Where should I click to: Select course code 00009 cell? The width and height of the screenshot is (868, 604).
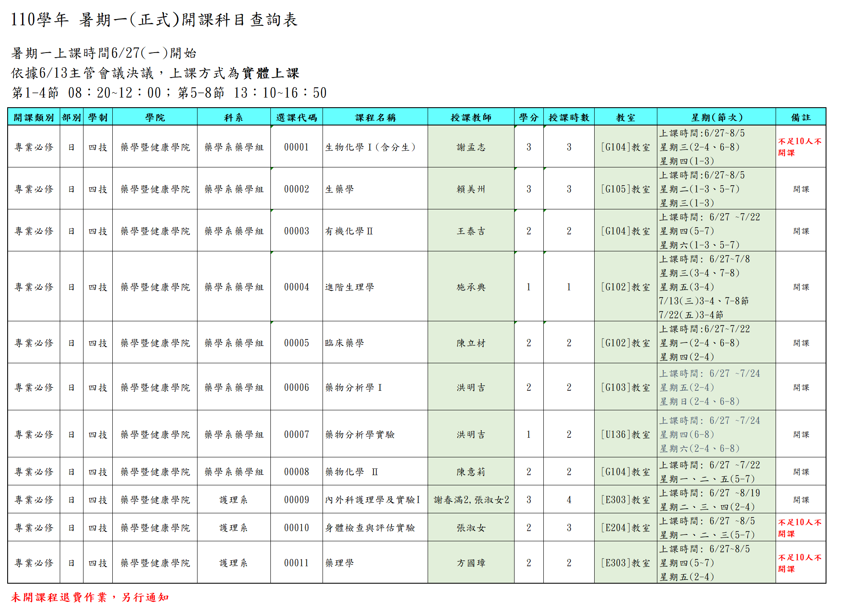coord(297,500)
